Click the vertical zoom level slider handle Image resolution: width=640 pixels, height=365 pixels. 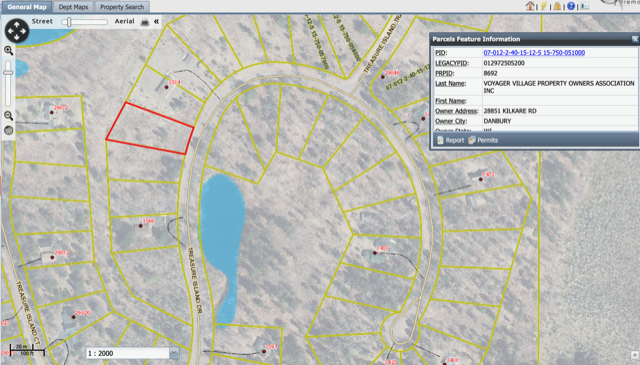(x=8, y=73)
